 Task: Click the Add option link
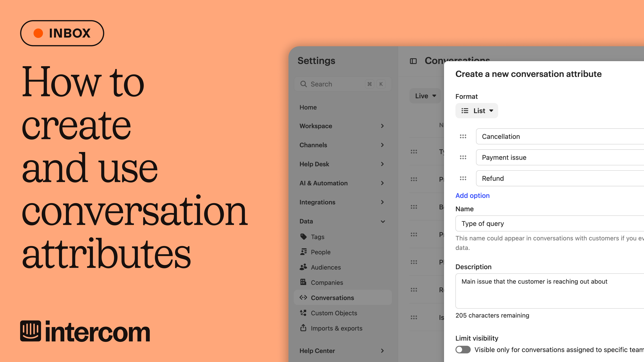pos(472,196)
